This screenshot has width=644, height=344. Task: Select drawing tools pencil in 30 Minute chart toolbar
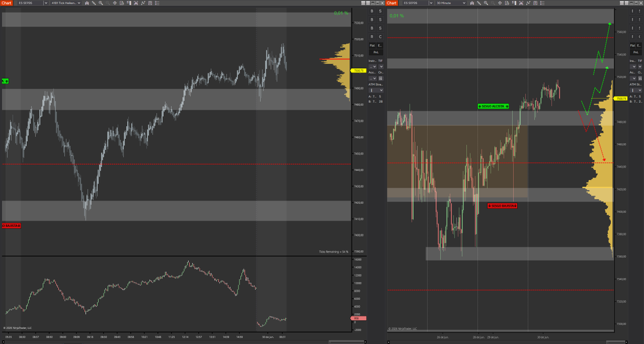(479, 3)
